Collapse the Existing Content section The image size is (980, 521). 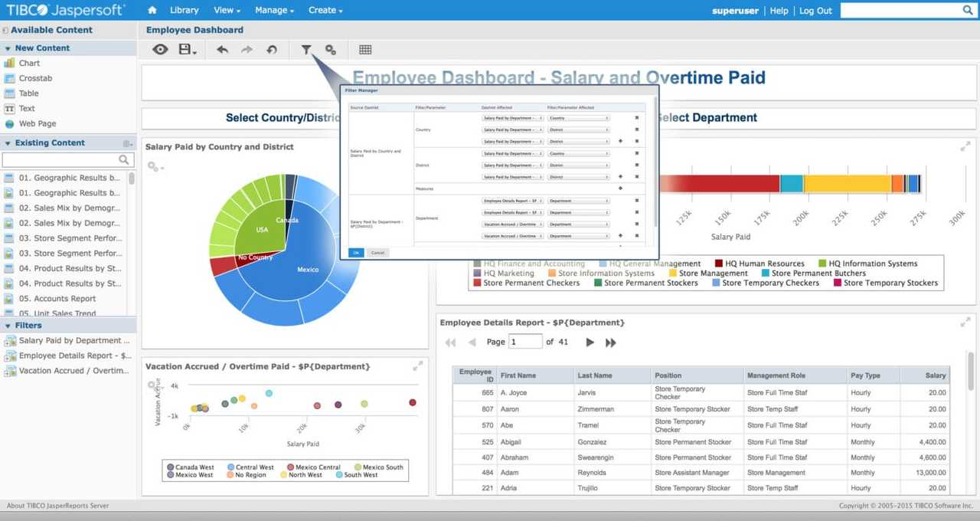click(x=8, y=143)
